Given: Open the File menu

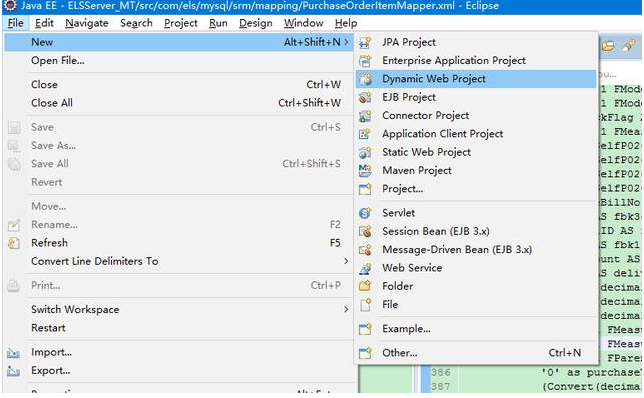Looking at the screenshot, I should pyautogui.click(x=16, y=23).
